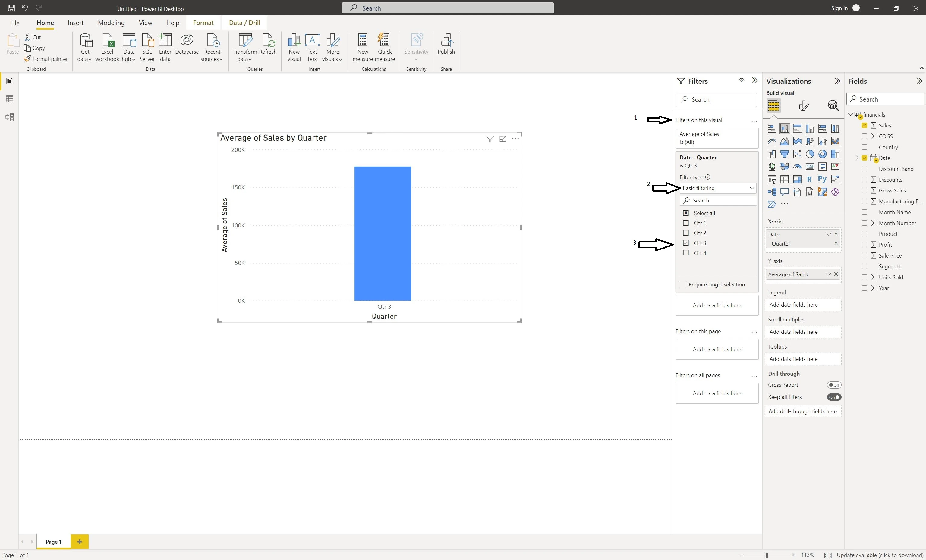Toggle the Cross-report switch on
Viewport: 926px width, 560px height.
click(x=834, y=385)
